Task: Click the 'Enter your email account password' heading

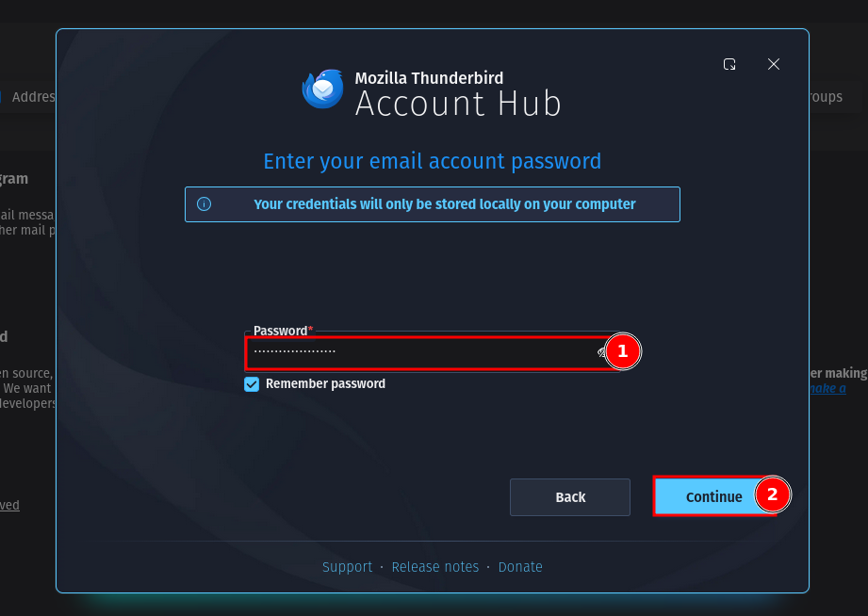Action: click(x=433, y=161)
